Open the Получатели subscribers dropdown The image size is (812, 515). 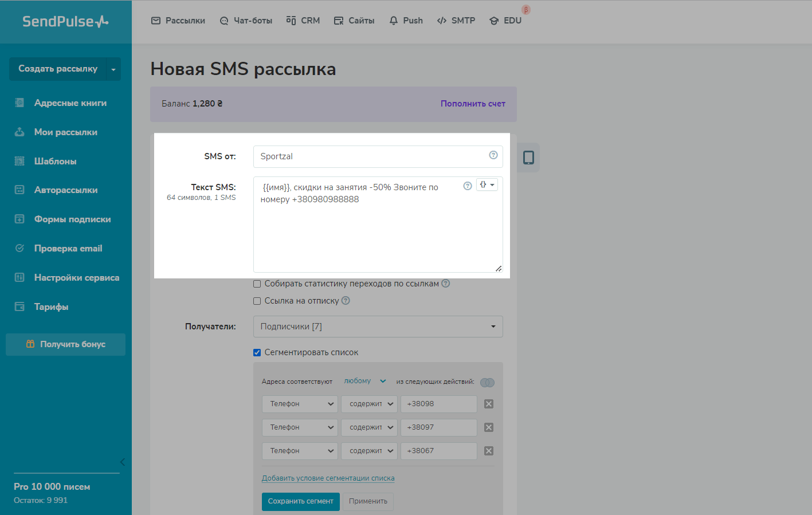click(378, 327)
